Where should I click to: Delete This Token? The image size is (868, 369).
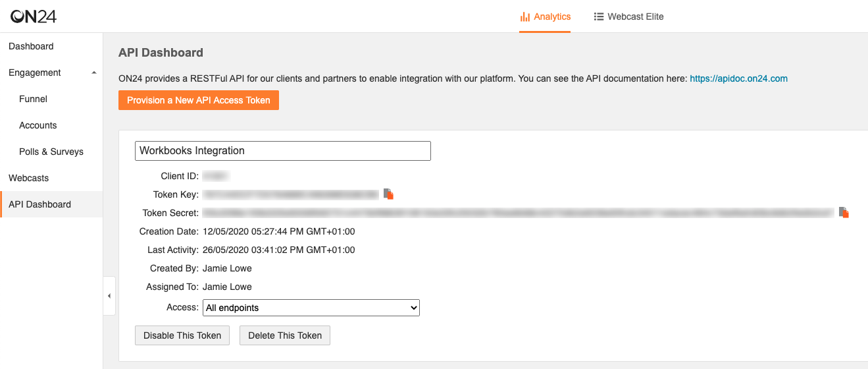(x=285, y=335)
